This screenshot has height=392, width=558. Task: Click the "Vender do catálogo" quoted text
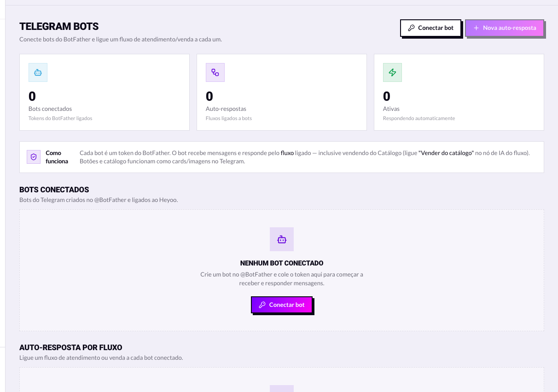pyautogui.click(x=446, y=153)
